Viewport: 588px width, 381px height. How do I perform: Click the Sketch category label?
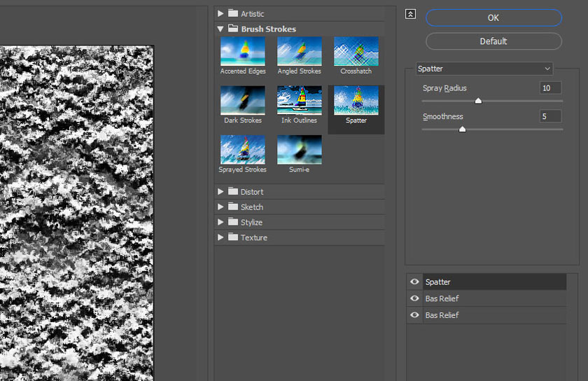(x=252, y=207)
